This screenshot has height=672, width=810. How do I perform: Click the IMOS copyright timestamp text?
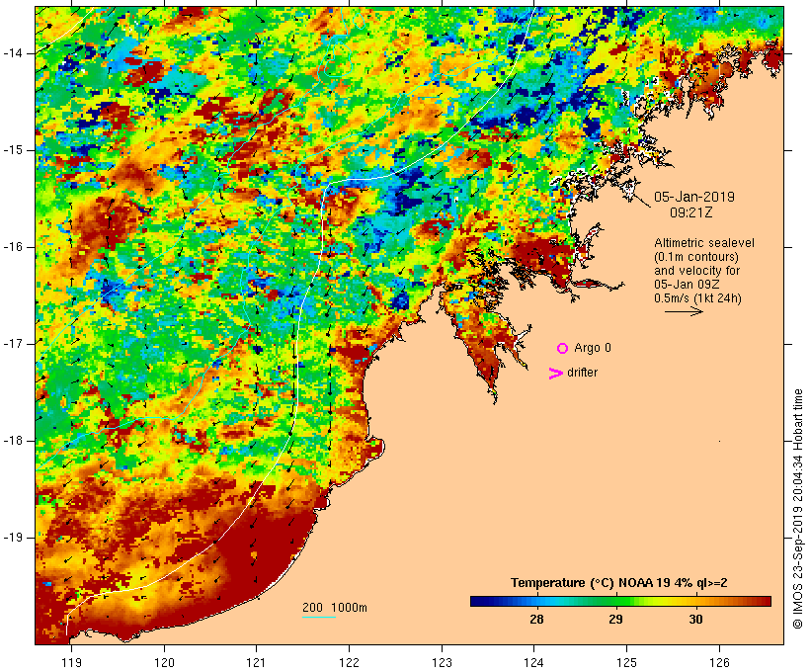click(797, 509)
